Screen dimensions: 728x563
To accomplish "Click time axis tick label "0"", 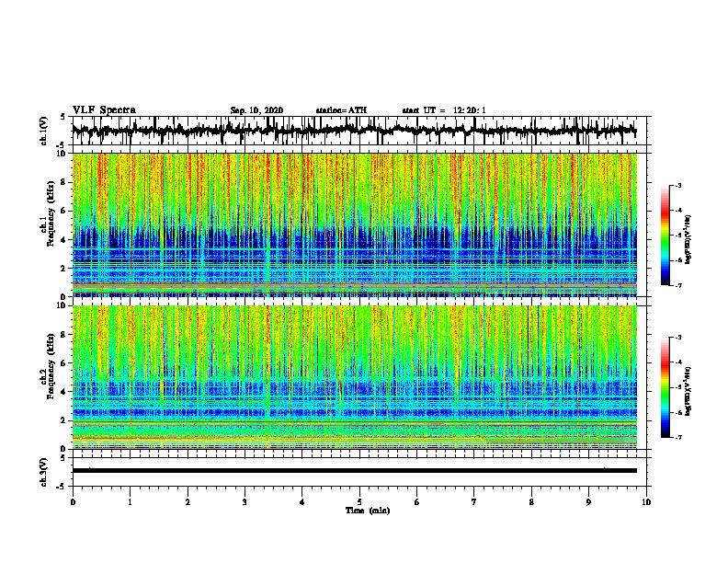I will [x=73, y=501].
